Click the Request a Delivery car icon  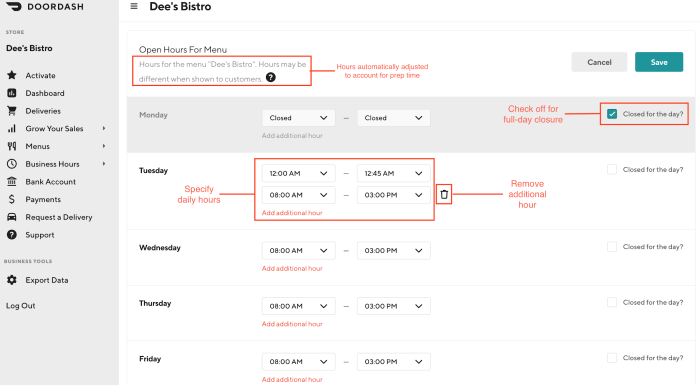(x=12, y=217)
